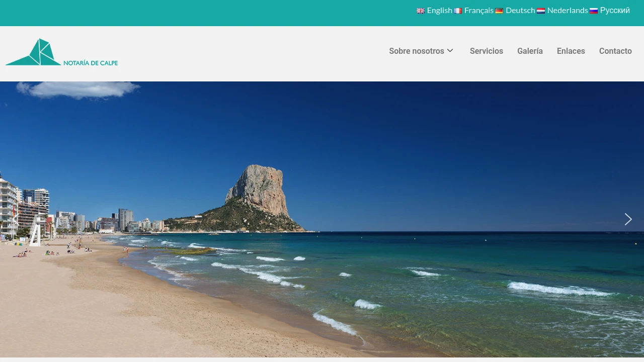This screenshot has height=362, width=644.
Task: Switch language to Français
Action: pyautogui.click(x=479, y=11)
